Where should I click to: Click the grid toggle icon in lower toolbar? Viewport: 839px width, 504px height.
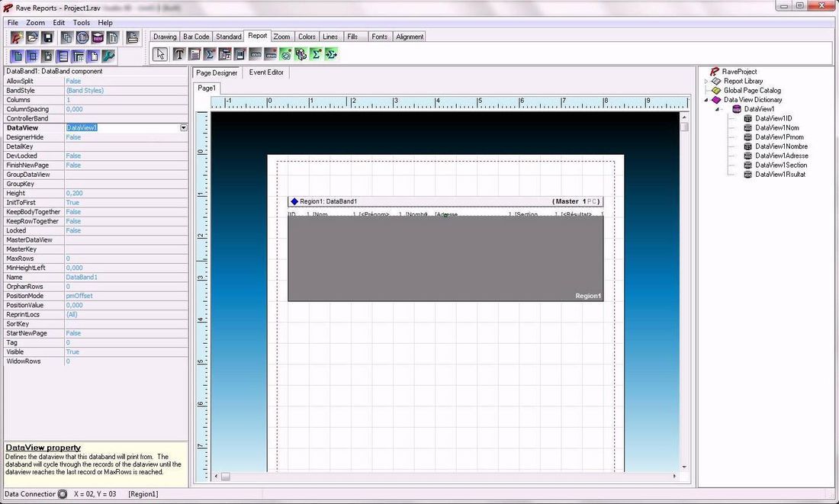[x=32, y=56]
